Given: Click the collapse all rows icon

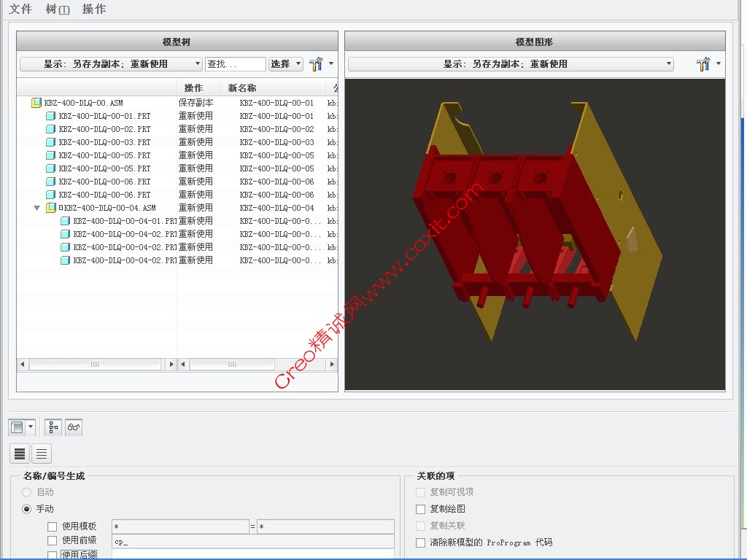Looking at the screenshot, I should pyautogui.click(x=42, y=454).
